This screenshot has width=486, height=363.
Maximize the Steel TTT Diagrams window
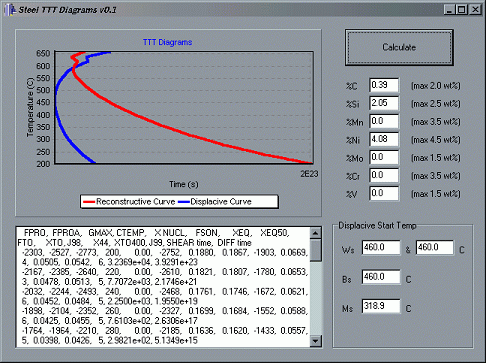coord(461,10)
